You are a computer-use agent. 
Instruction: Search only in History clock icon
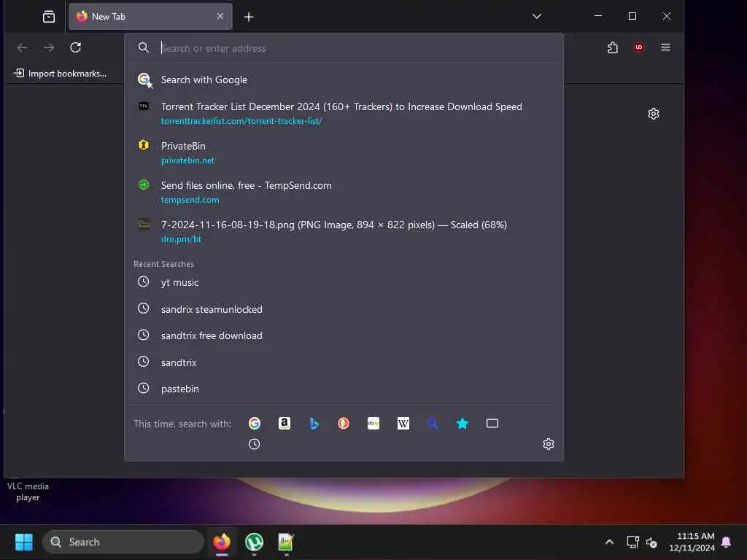255,444
